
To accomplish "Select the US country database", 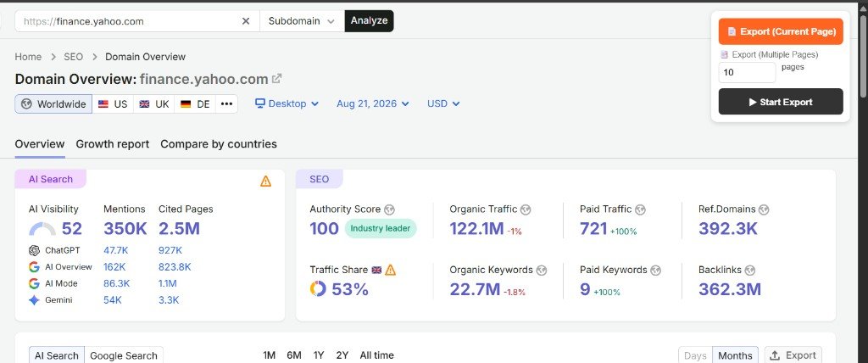I will (113, 103).
